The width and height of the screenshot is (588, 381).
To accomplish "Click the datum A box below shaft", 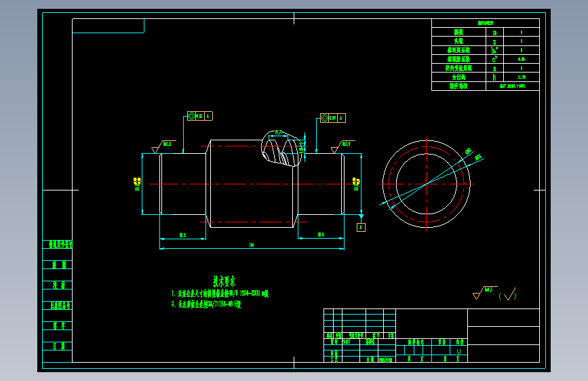I will tap(361, 227).
